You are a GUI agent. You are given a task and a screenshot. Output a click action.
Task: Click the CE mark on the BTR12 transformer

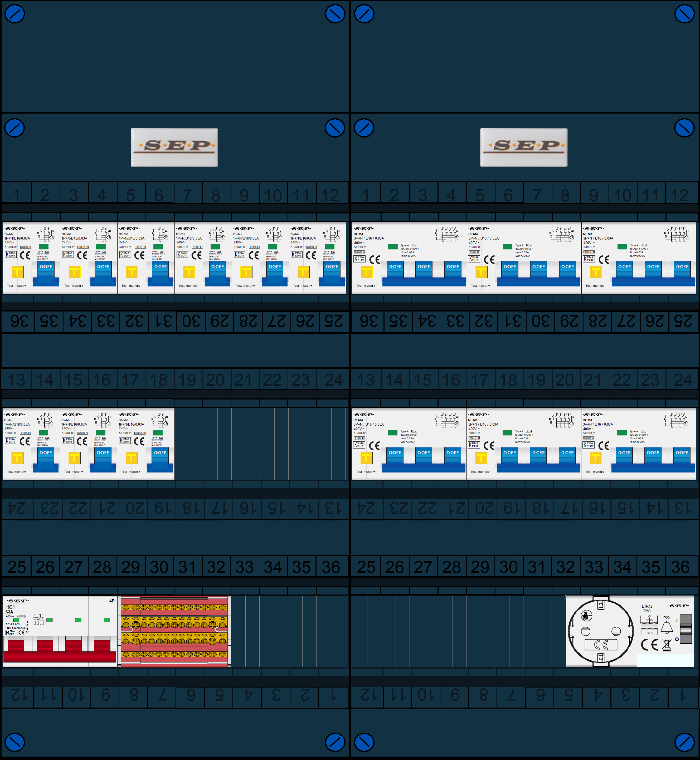click(x=649, y=645)
